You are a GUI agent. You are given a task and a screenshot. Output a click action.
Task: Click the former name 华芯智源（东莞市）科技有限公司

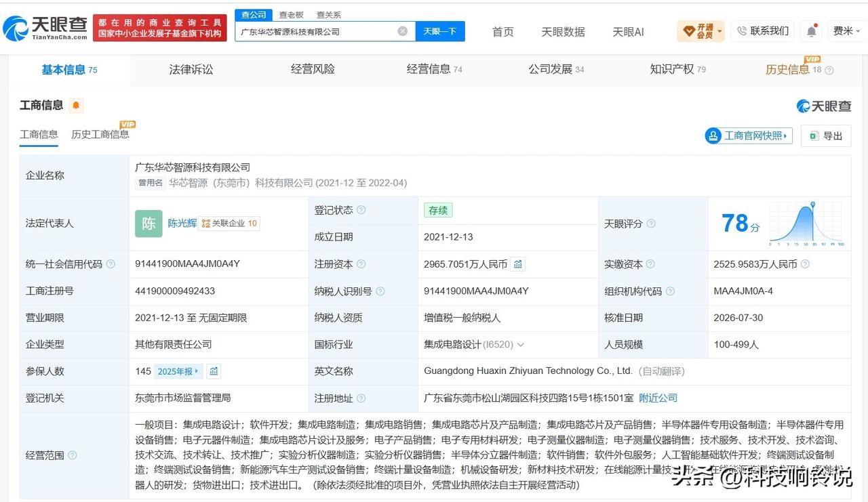coord(241,182)
